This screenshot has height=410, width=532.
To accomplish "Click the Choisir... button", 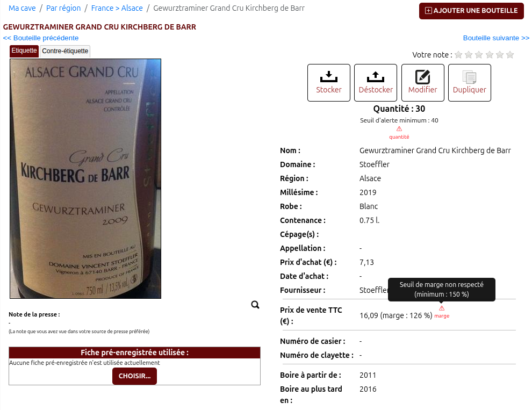I will tap(134, 376).
